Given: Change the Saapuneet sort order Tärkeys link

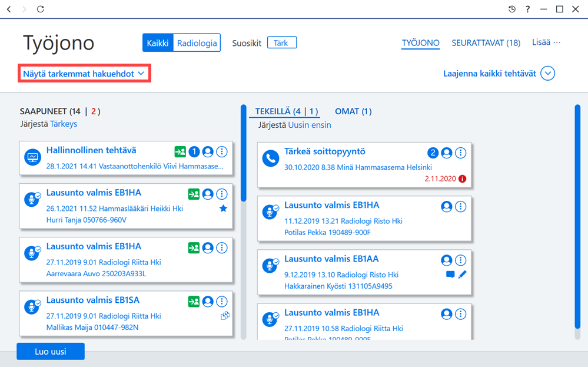Looking at the screenshot, I should click(64, 124).
